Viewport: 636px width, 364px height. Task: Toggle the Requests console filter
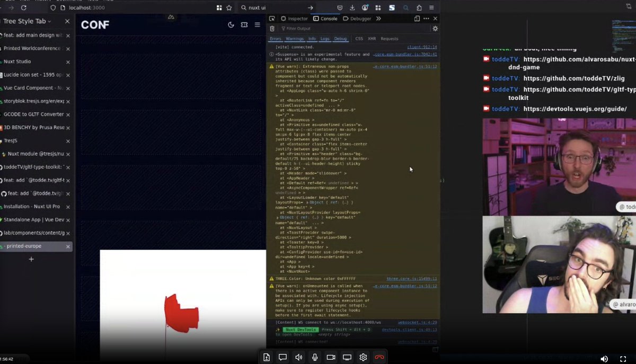[x=390, y=39]
